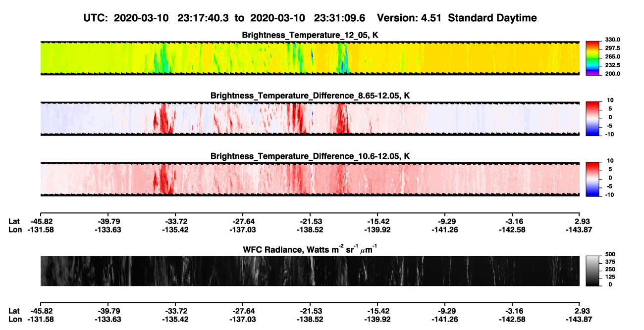Click the title 'Brightness_Temperature_Difference_10.6-12.05, K'

coord(310,156)
